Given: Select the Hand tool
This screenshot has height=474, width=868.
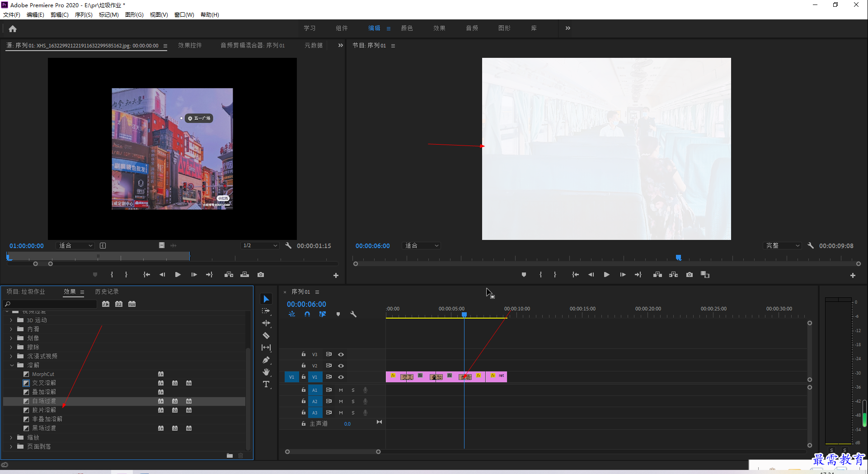Looking at the screenshot, I should pos(266,372).
